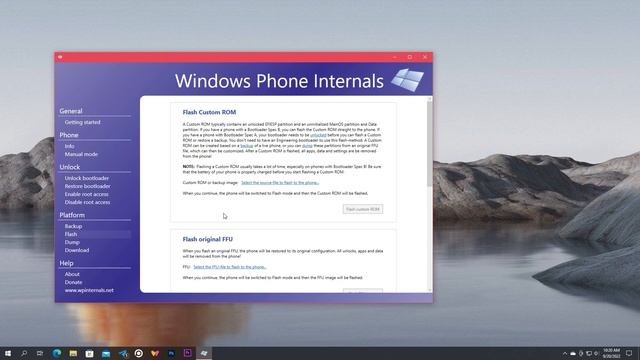The image size is (640, 360).
Task: Open the Windows Start menu
Action: (8, 353)
